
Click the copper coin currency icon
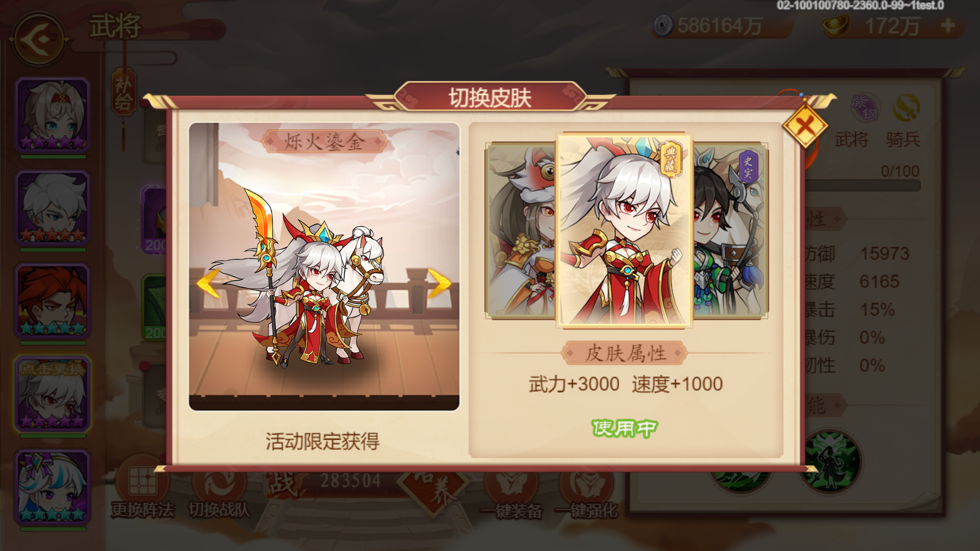(x=663, y=26)
